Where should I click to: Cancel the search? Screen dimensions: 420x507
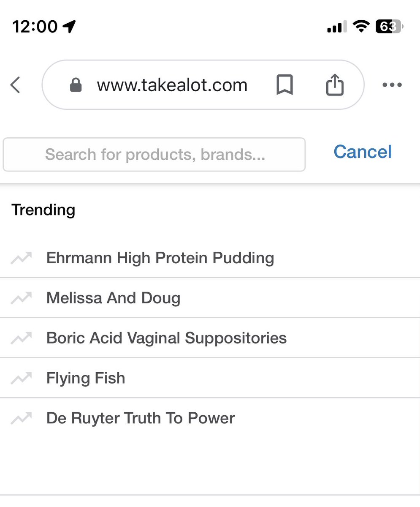point(363,152)
